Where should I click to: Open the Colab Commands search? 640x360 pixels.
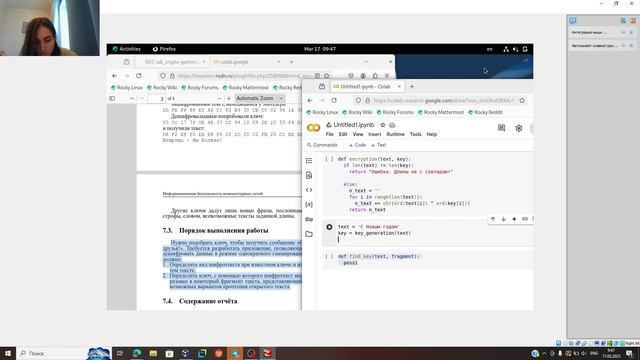[x=322, y=145]
